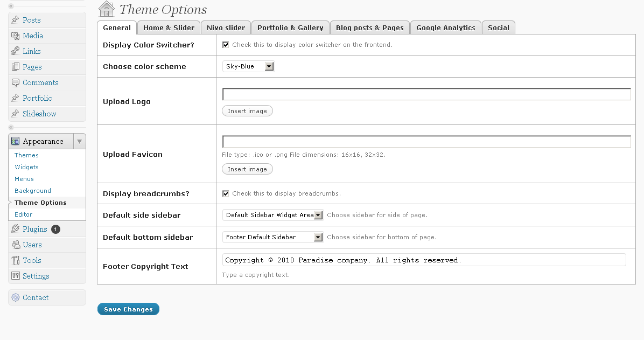
Task: Open the Google Analytics tab
Action: pos(445,27)
